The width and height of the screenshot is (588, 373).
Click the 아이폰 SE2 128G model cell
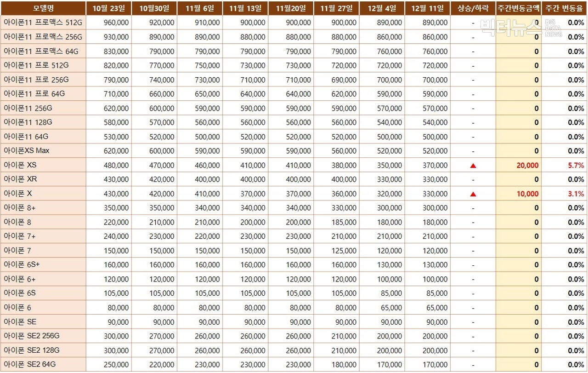(x=43, y=350)
